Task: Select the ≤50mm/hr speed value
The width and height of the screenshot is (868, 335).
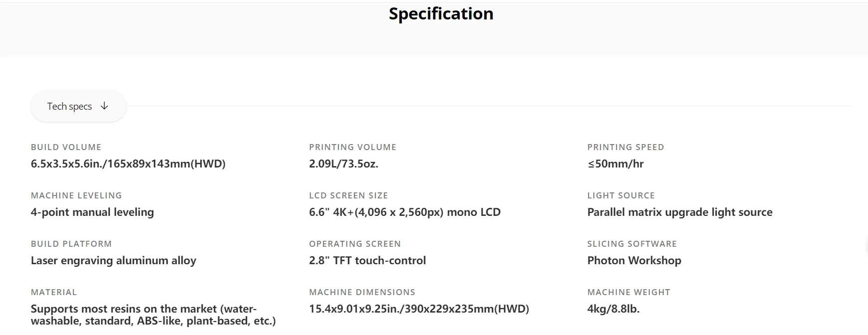Action: (x=615, y=164)
